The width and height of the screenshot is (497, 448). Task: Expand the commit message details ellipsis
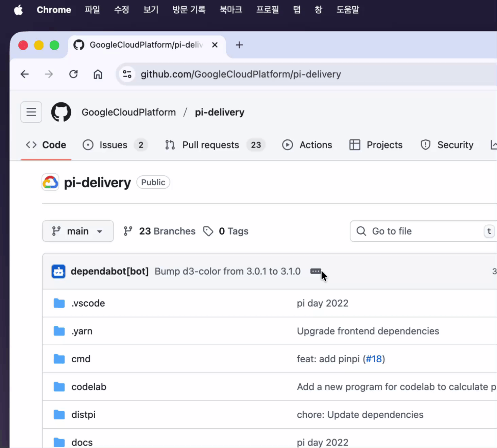[315, 271]
